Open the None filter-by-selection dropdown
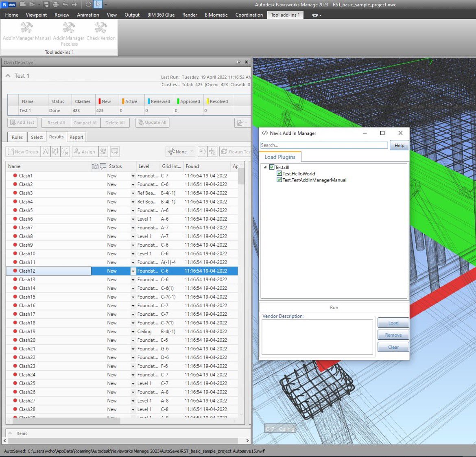The width and height of the screenshot is (476, 457). [x=180, y=151]
